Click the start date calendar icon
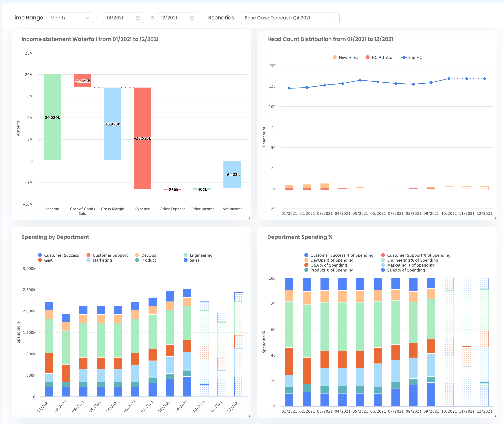This screenshot has width=504, height=424. [x=138, y=18]
